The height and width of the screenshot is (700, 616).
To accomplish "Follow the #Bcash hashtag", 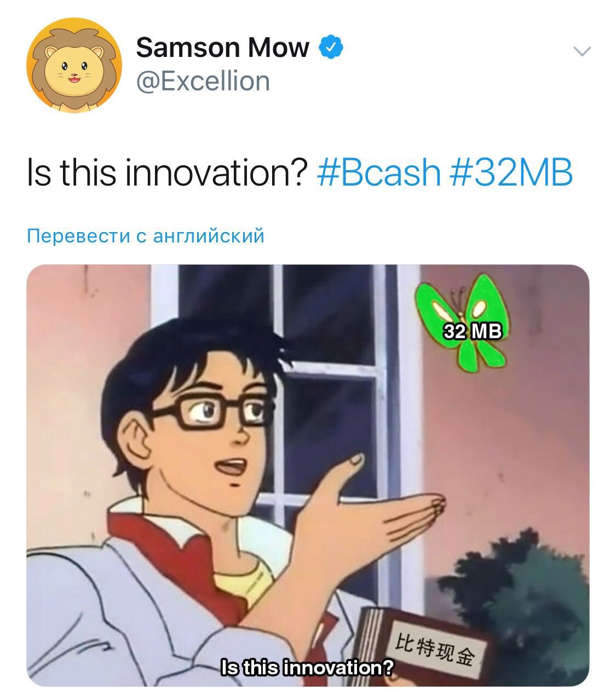I will pos(379,172).
